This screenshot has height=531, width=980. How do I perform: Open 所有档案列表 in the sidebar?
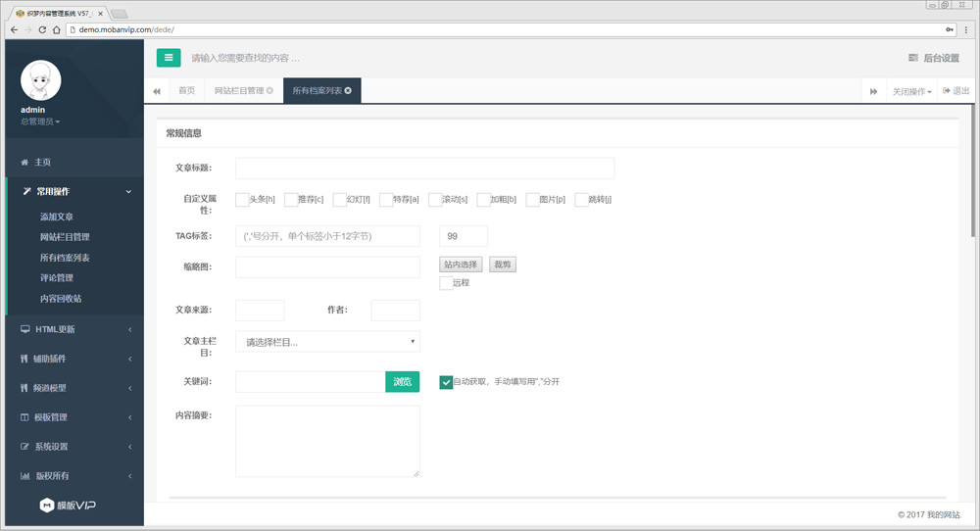tap(65, 258)
